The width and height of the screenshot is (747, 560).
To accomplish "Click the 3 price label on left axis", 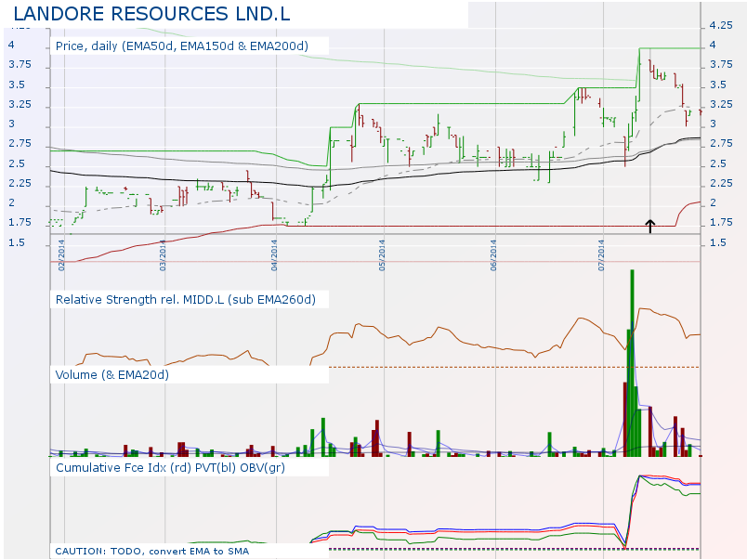I will tap(11, 124).
